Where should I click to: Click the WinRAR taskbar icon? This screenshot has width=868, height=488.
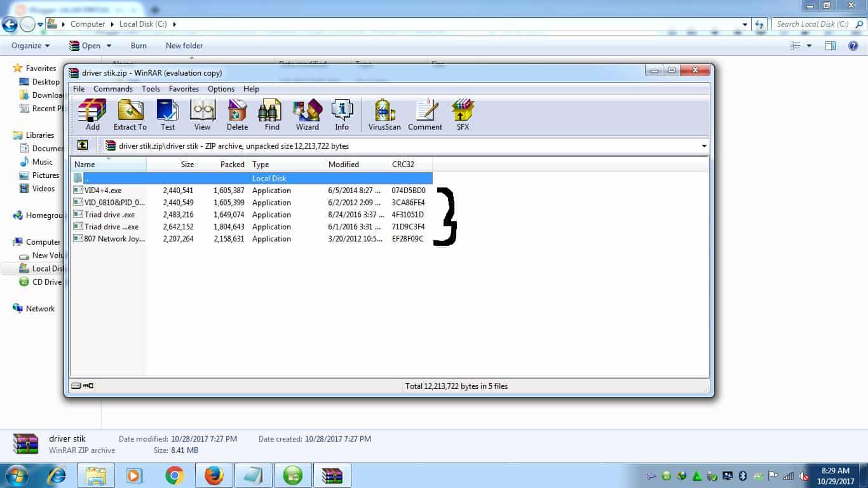pyautogui.click(x=332, y=475)
